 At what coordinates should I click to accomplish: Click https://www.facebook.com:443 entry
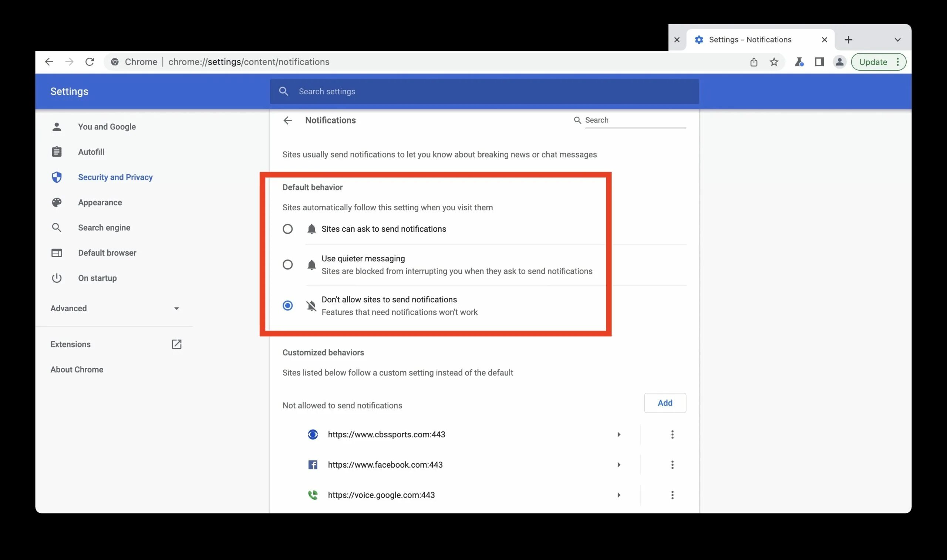[385, 465]
